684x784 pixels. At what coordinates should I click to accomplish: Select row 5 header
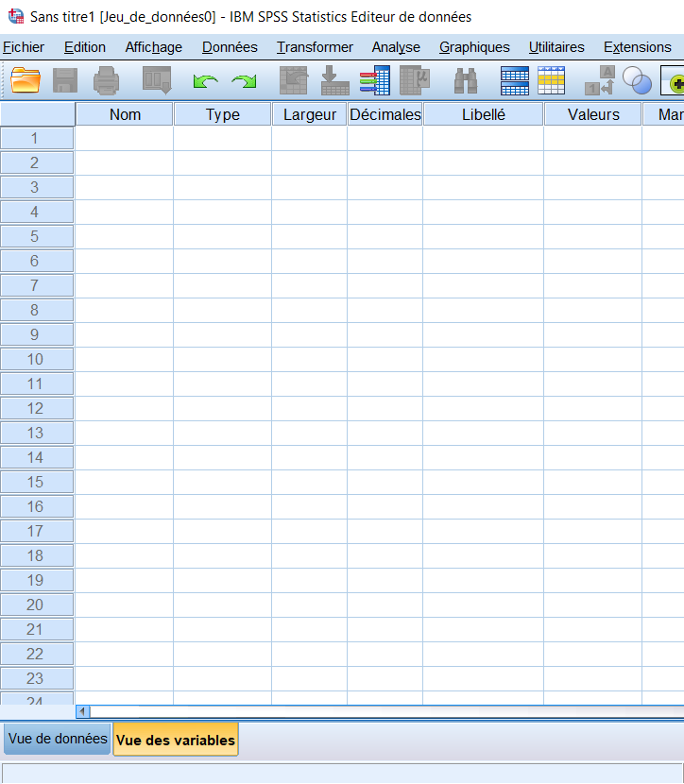pyautogui.click(x=37, y=236)
